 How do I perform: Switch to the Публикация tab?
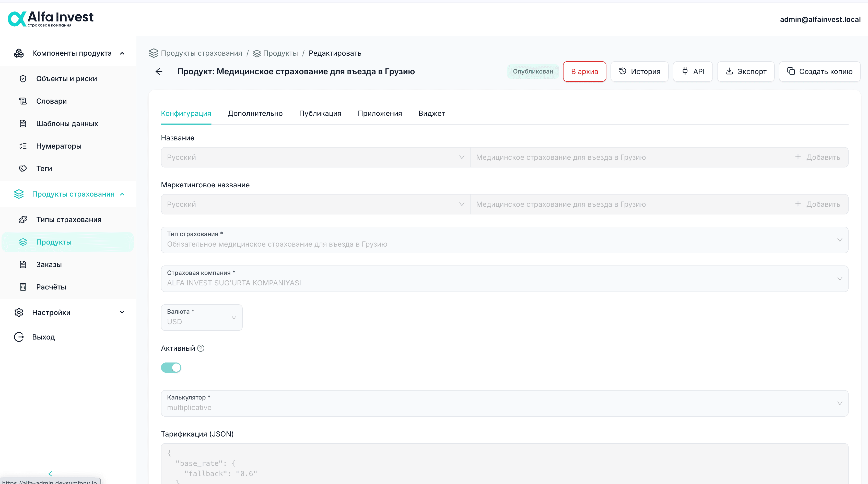(320, 114)
